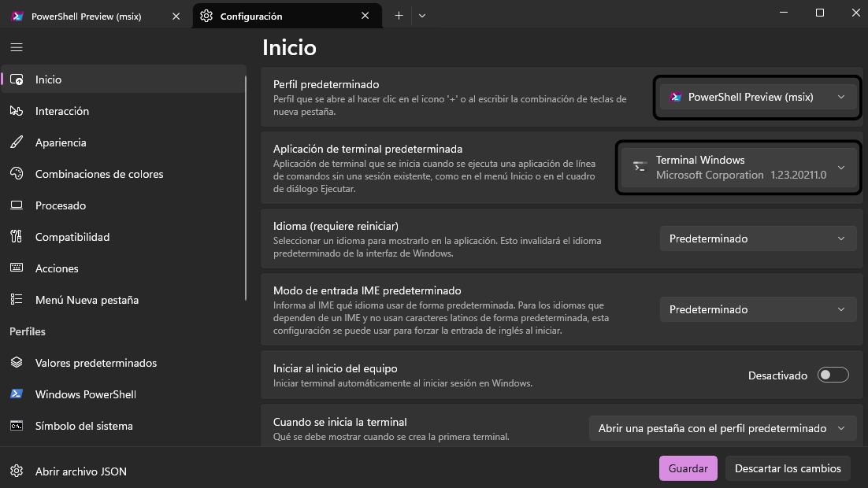Screen dimensions: 868x488
Task: Open the new tab chevron menu
Action: point(423,16)
